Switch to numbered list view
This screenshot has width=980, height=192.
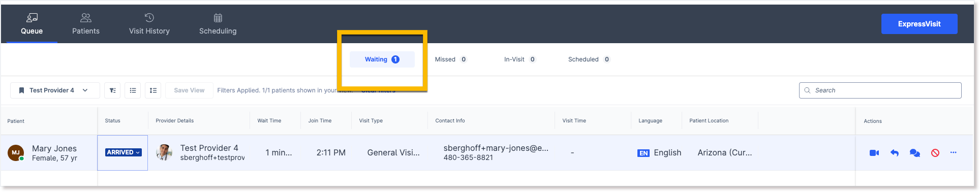[x=153, y=90]
